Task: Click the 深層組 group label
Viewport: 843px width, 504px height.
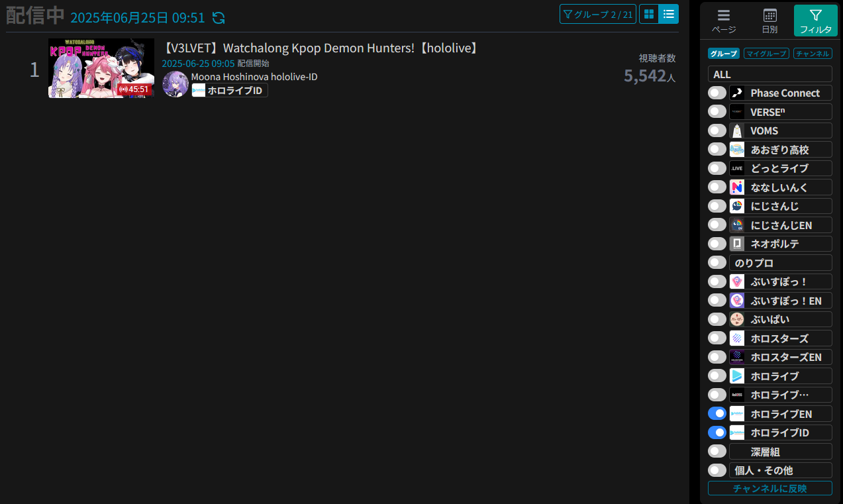Action: [x=781, y=452]
